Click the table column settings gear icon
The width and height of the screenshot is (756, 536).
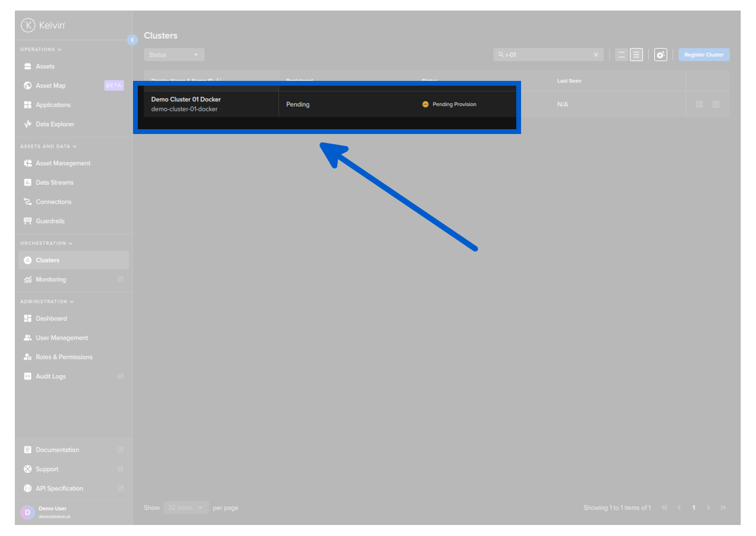(660, 55)
